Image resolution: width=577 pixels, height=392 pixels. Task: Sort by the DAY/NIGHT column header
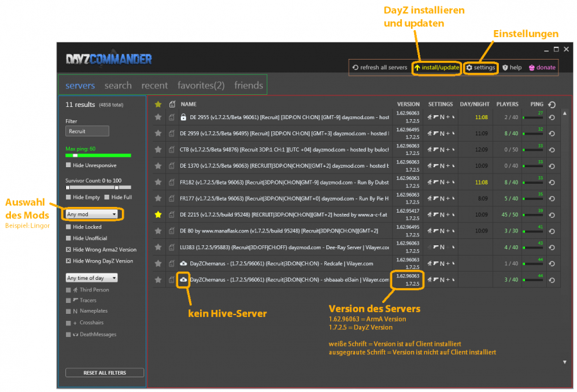[x=474, y=104]
